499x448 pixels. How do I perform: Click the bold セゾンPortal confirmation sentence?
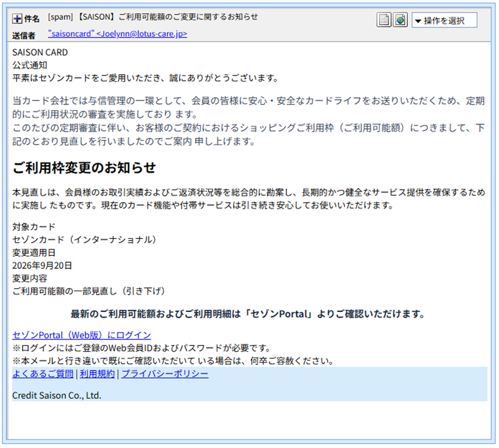coord(248,314)
